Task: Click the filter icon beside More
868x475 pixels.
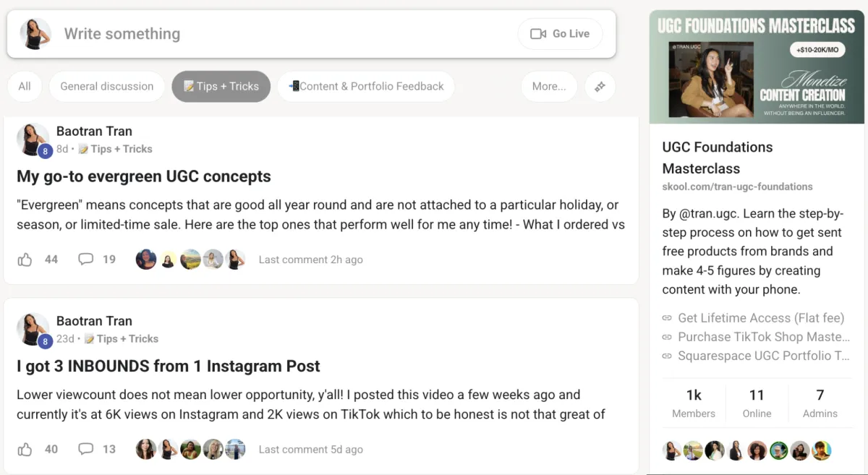Action: coord(600,87)
